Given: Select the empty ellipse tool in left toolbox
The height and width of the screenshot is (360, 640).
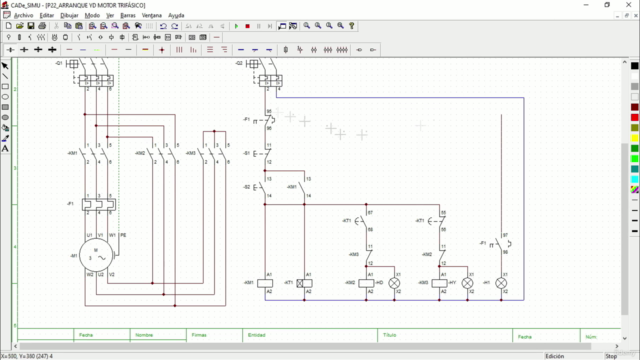Looking at the screenshot, I should (5, 97).
